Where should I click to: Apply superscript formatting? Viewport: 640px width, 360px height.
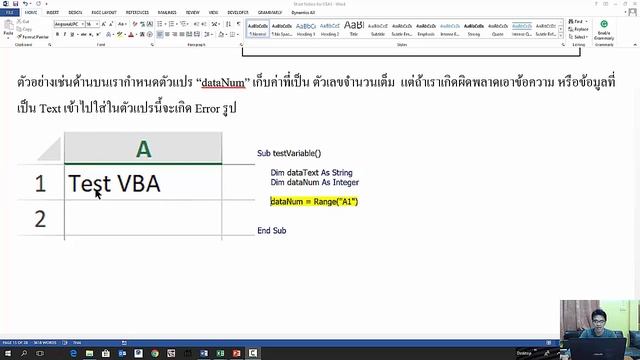[98, 35]
